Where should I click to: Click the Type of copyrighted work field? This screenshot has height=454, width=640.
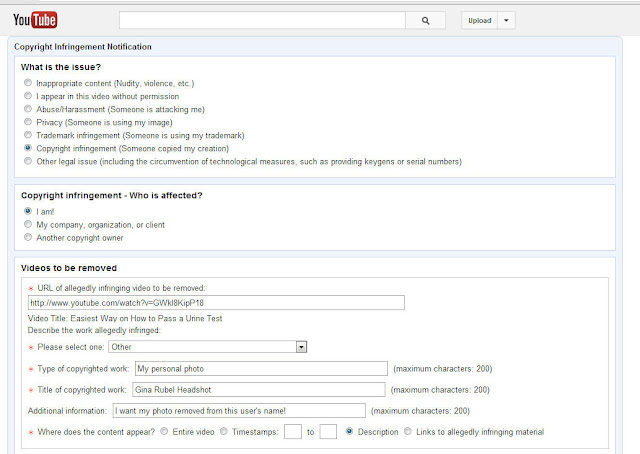[261, 369]
